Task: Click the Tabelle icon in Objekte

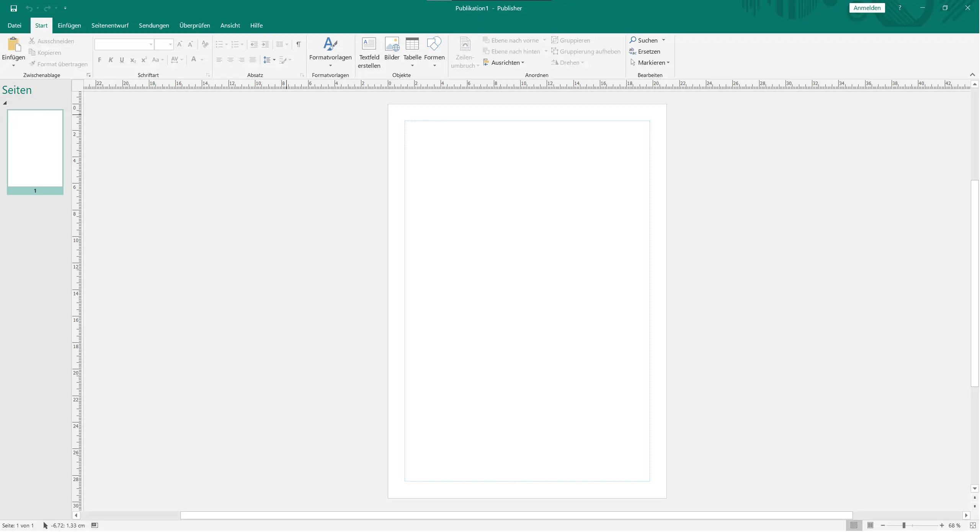Action: click(412, 44)
